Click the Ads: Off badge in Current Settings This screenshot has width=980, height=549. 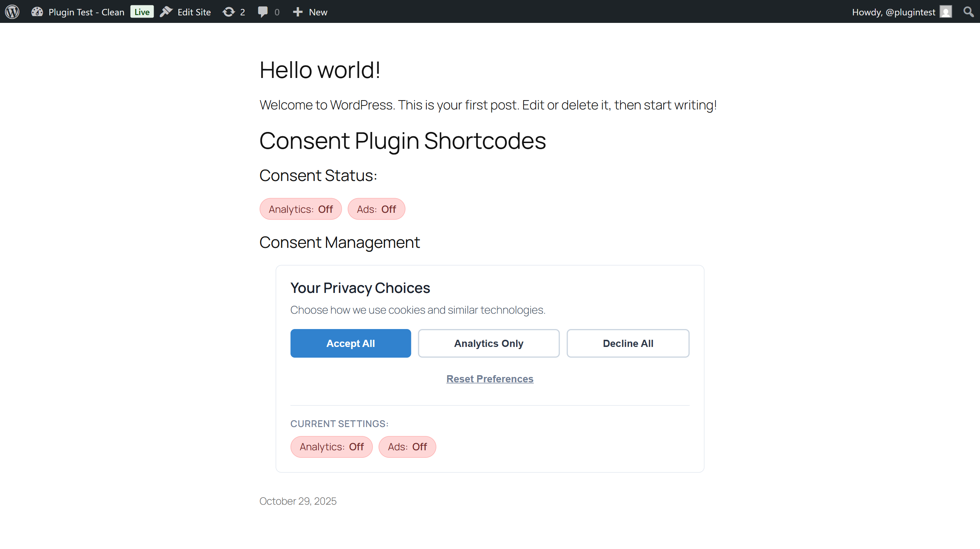(x=407, y=447)
